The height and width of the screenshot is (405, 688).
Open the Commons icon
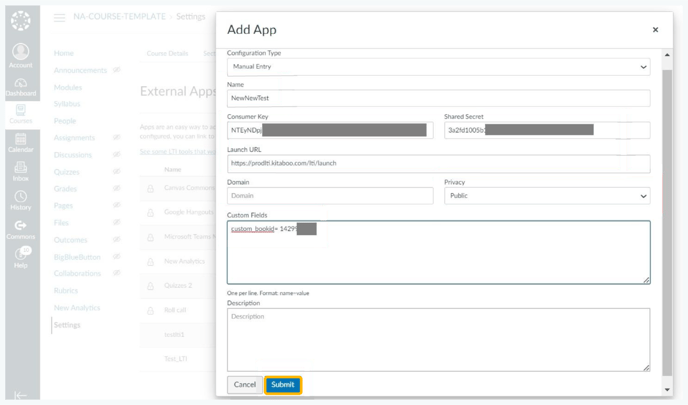coord(21,226)
